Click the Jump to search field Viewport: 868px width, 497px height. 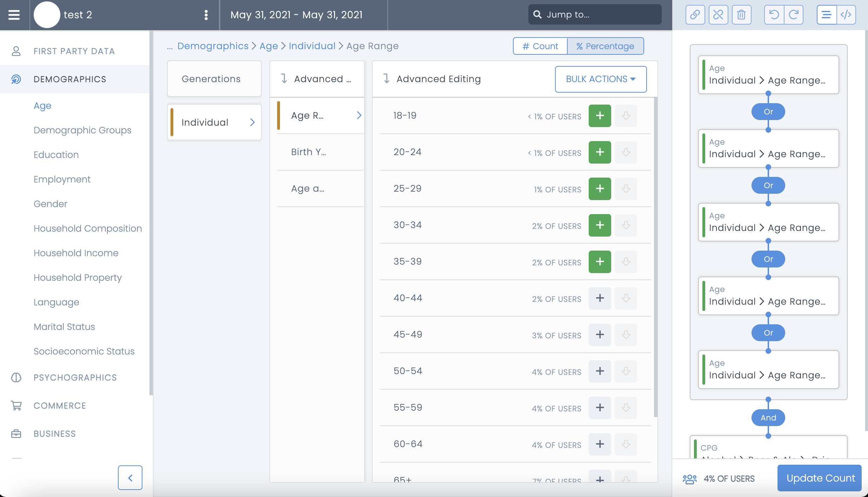pos(595,15)
